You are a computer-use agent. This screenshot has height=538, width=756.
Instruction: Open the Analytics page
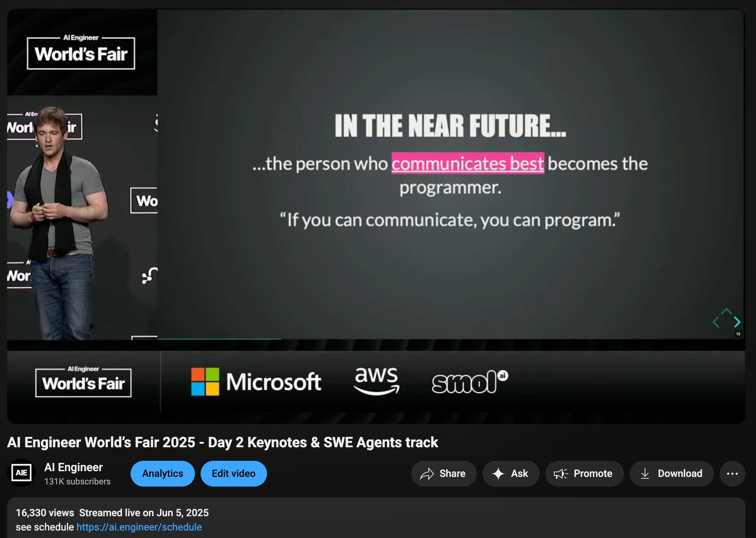click(x=162, y=474)
